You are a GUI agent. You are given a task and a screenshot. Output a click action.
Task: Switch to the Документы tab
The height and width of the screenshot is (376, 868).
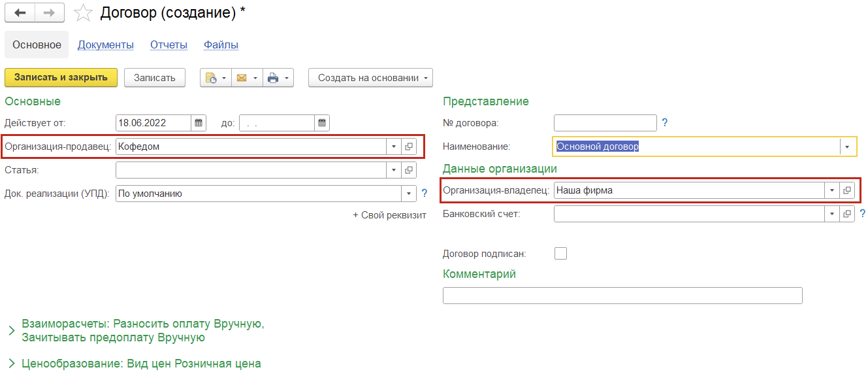coord(106,45)
